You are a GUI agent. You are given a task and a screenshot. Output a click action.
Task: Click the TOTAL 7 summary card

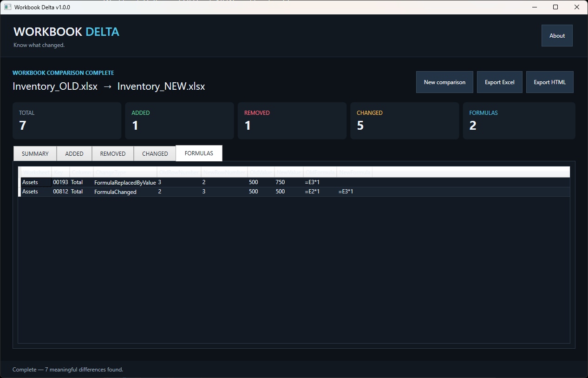click(x=67, y=121)
